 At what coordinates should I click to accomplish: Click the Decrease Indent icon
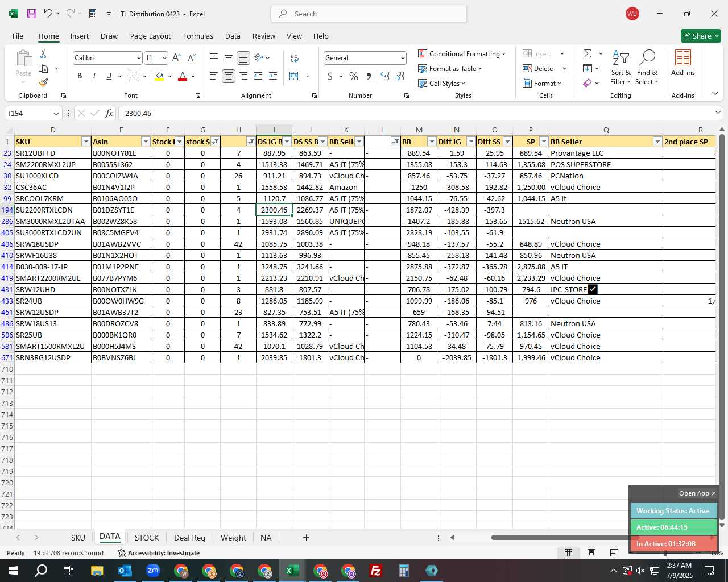(x=258, y=76)
